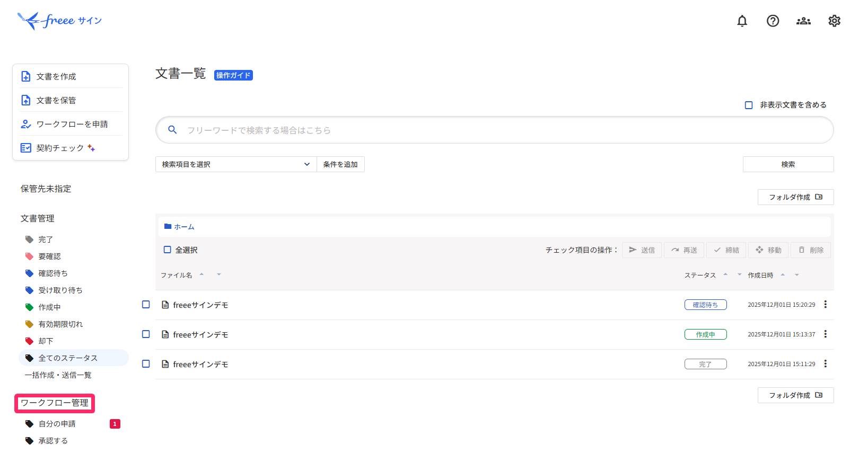Viewport: 868px width, 453px height.
Task: Click the 確認待ち blue tag icon
Action: tap(29, 273)
